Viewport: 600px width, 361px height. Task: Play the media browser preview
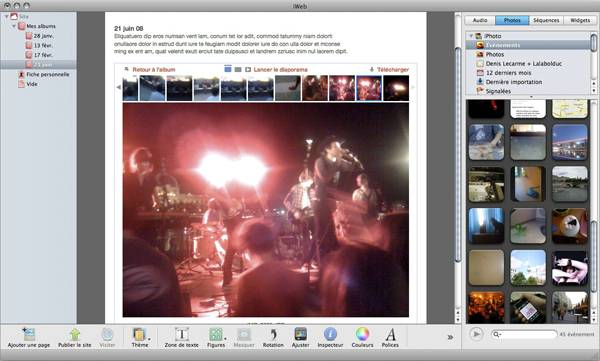(476, 334)
